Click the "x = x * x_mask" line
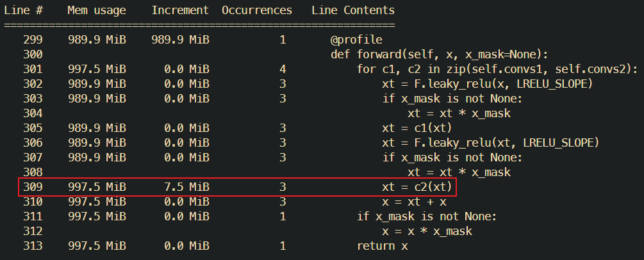 427,232
